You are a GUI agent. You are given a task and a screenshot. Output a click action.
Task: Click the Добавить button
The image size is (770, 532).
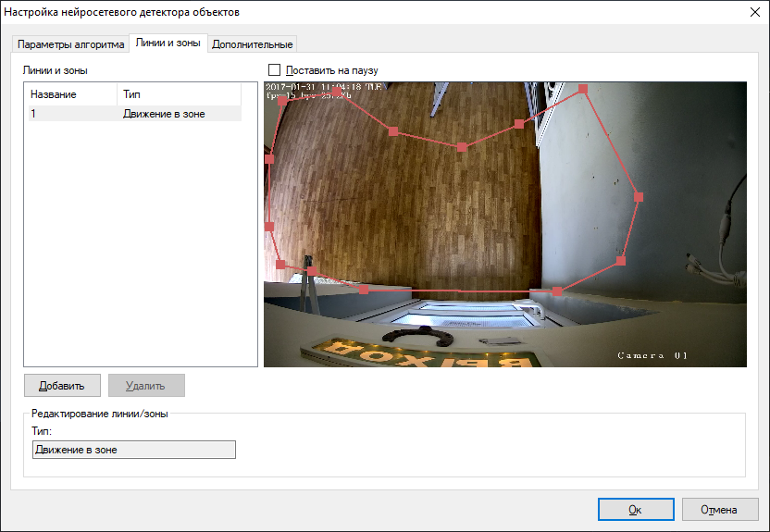coord(61,386)
